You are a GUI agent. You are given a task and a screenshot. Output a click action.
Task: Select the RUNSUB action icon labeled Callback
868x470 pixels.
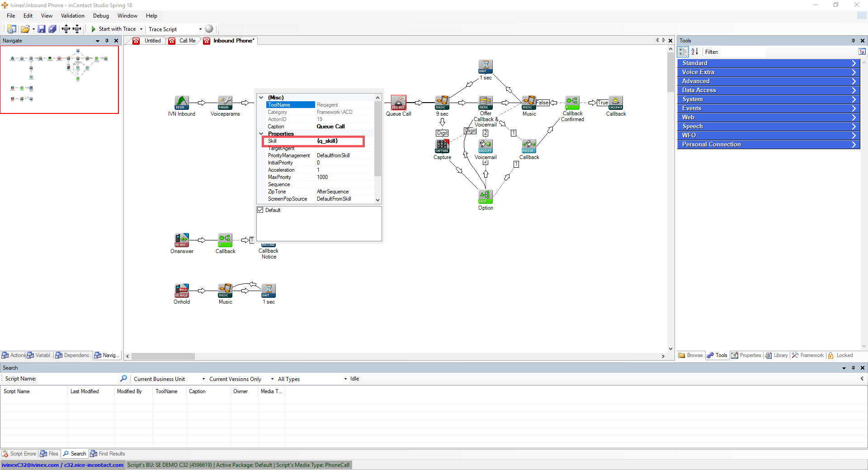529,146
